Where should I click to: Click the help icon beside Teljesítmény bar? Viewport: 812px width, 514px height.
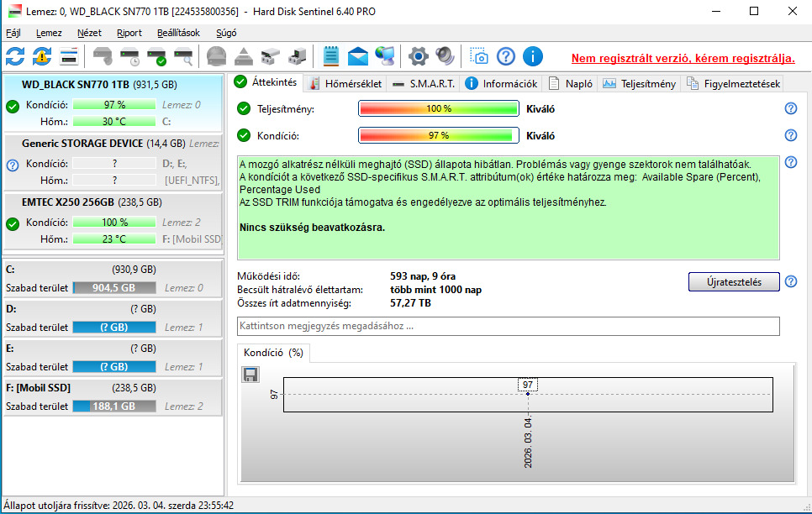point(791,108)
